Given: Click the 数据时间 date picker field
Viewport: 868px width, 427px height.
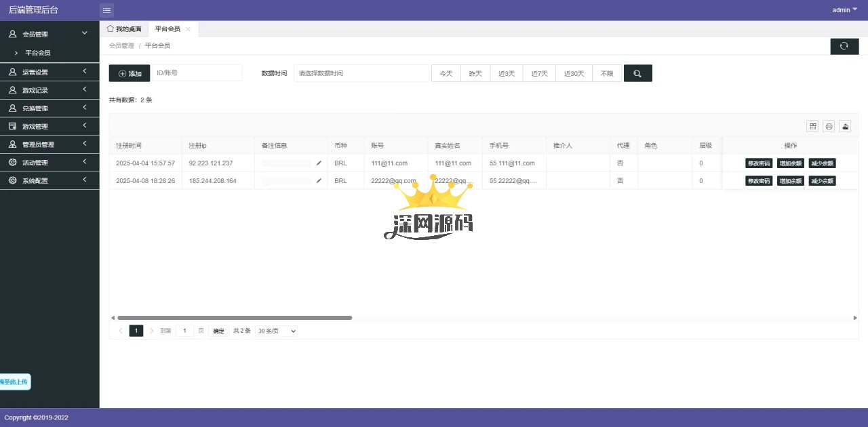Looking at the screenshot, I should 361,73.
